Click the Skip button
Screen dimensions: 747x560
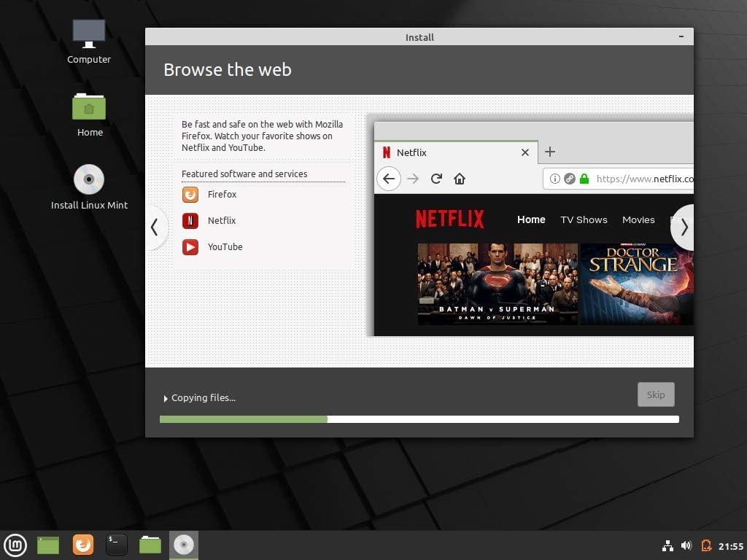pos(656,394)
